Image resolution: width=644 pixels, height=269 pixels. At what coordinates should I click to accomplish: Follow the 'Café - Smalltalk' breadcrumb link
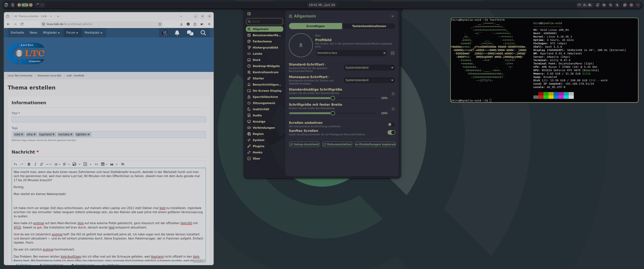click(75, 76)
